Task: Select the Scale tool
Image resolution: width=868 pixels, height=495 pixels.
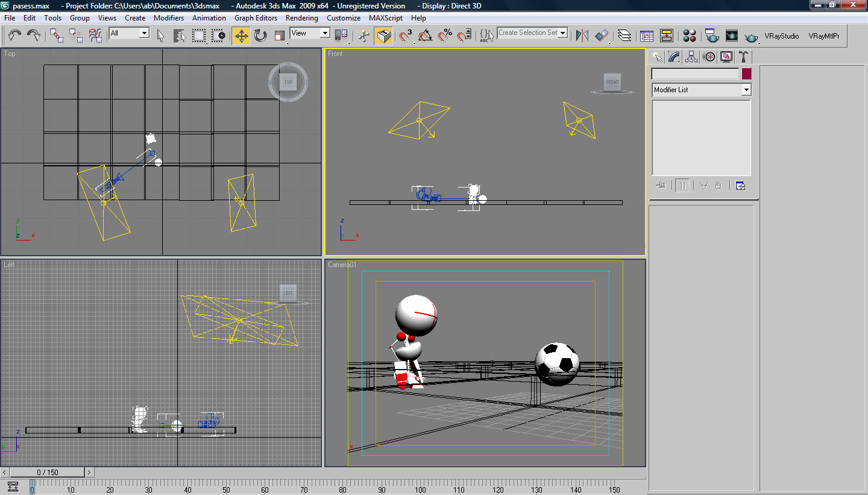Action: tap(280, 36)
